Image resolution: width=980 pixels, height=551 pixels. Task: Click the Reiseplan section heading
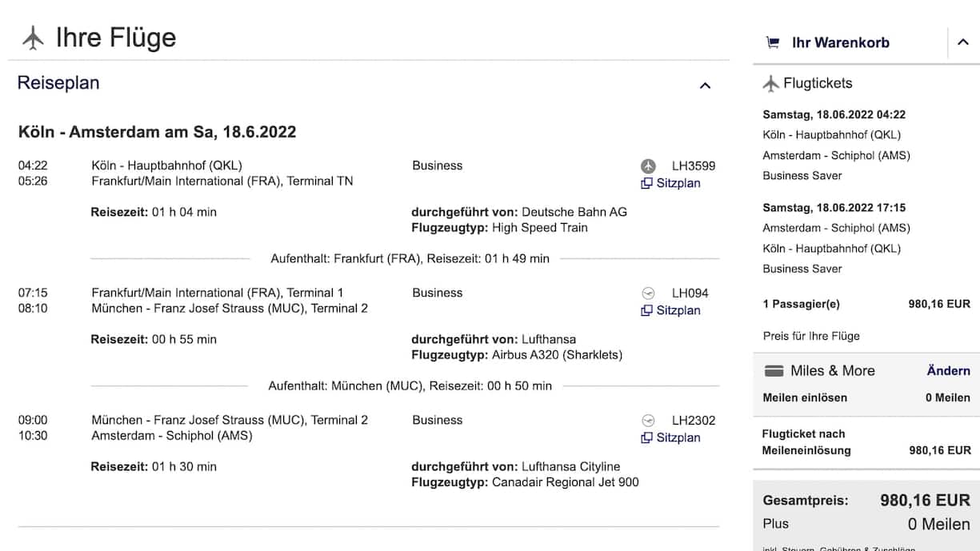58,83
